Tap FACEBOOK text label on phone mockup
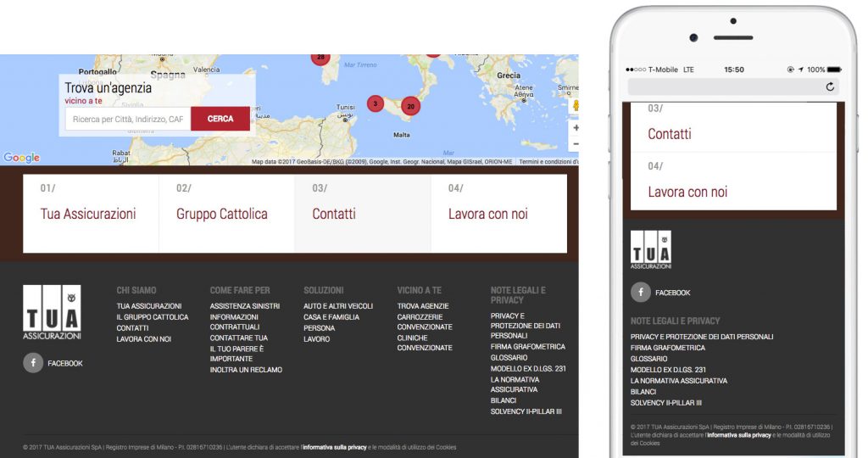This screenshot has width=868, height=458. (x=672, y=293)
